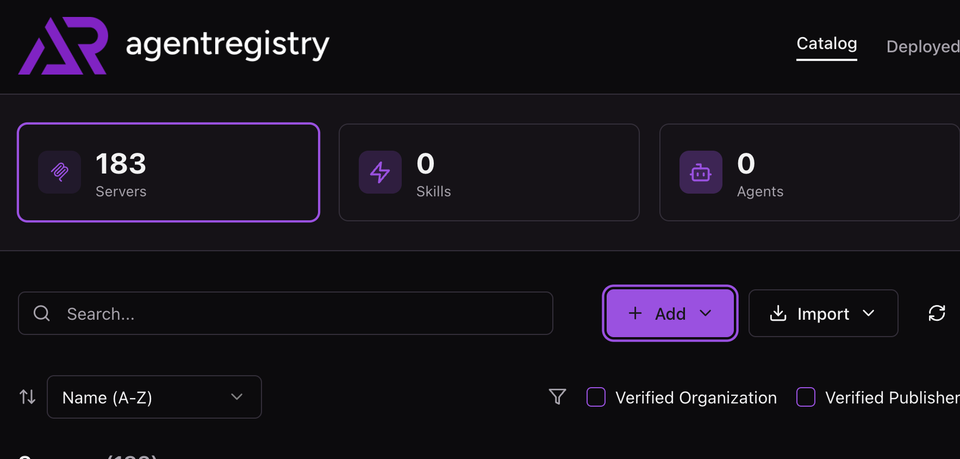Viewport: 960px width, 459px height.
Task: Open the Deployed tab
Action: click(921, 46)
